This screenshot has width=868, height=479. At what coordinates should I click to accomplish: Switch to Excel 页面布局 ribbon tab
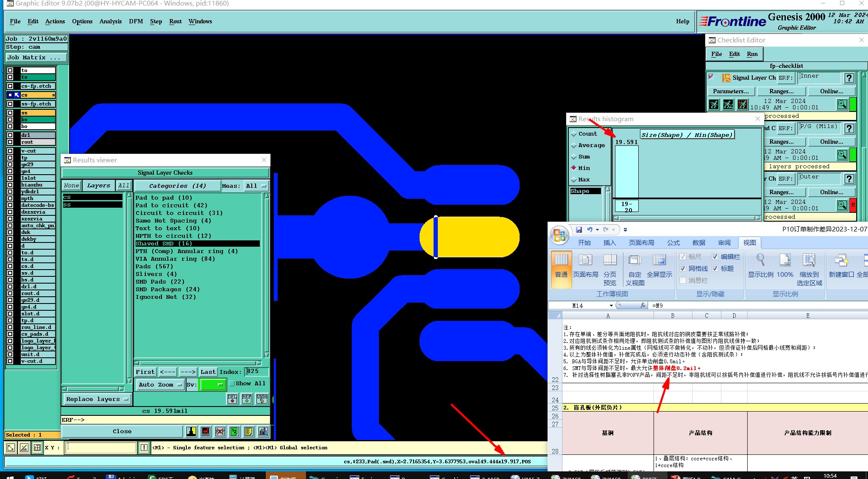641,242
